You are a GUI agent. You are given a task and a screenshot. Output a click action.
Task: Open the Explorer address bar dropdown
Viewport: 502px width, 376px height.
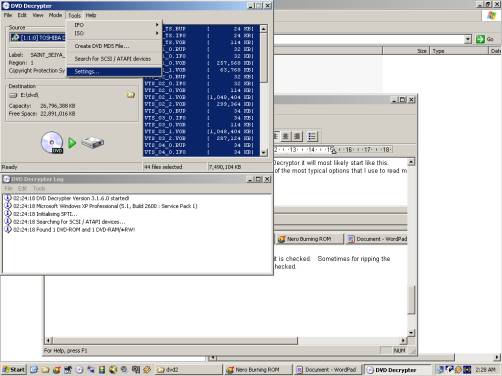[x=468, y=39]
